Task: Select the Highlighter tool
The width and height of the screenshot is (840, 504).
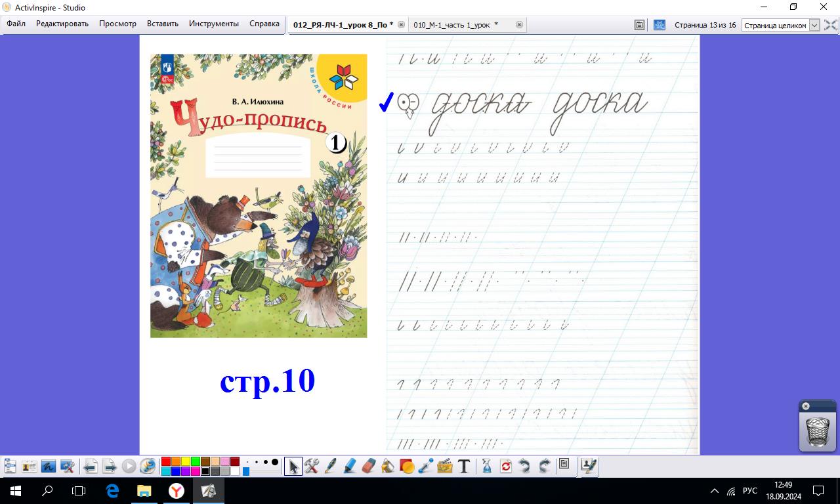Action: (350, 467)
